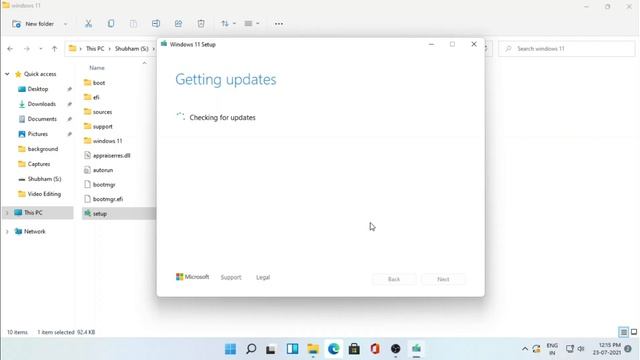The height and width of the screenshot is (360, 640).
Task: Open Captures folder in sidebar
Action: [x=39, y=164]
